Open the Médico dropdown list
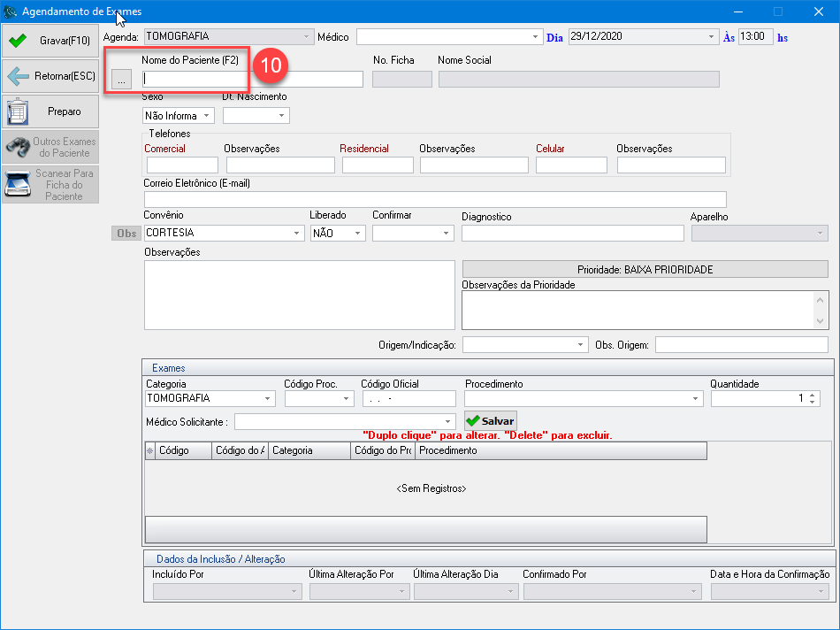Screen dimensions: 840x630 click(536, 37)
